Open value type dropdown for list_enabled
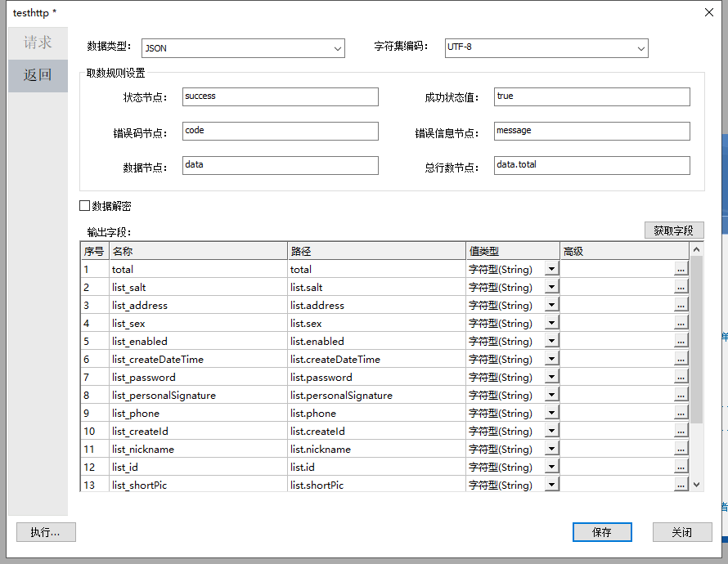728x564 pixels. coord(551,341)
